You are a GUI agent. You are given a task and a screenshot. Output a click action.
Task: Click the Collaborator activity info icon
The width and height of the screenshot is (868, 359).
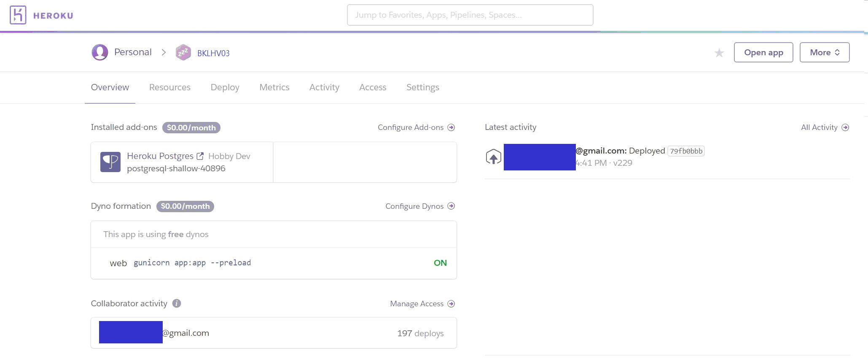click(x=177, y=303)
